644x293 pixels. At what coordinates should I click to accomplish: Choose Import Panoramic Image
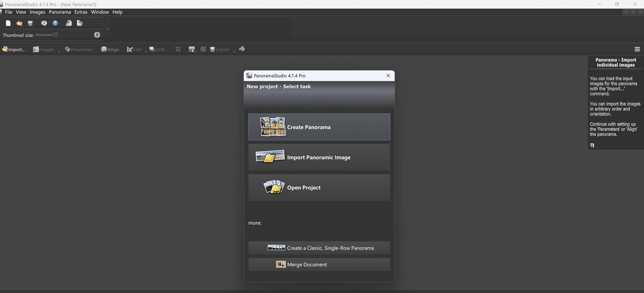pos(319,157)
